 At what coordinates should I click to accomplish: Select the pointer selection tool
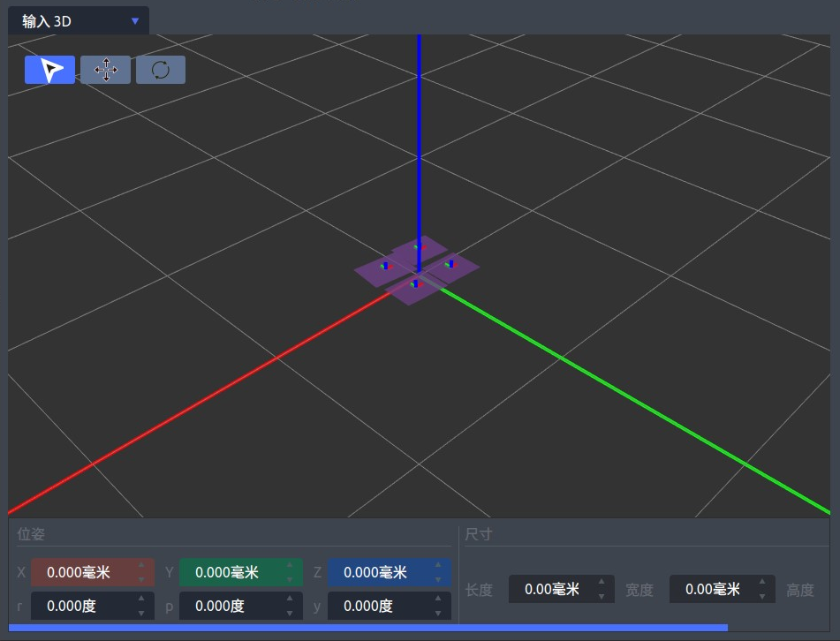(x=49, y=70)
